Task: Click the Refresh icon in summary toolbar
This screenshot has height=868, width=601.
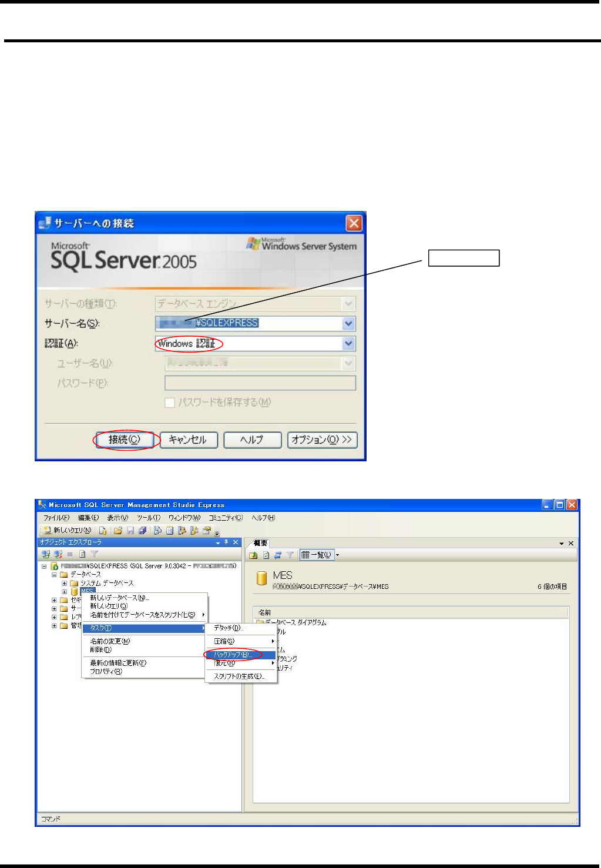Action: pyautogui.click(x=266, y=555)
